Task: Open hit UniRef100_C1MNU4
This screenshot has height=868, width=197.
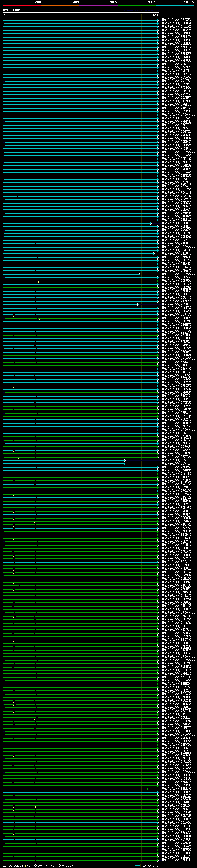Action: (x=176, y=33)
